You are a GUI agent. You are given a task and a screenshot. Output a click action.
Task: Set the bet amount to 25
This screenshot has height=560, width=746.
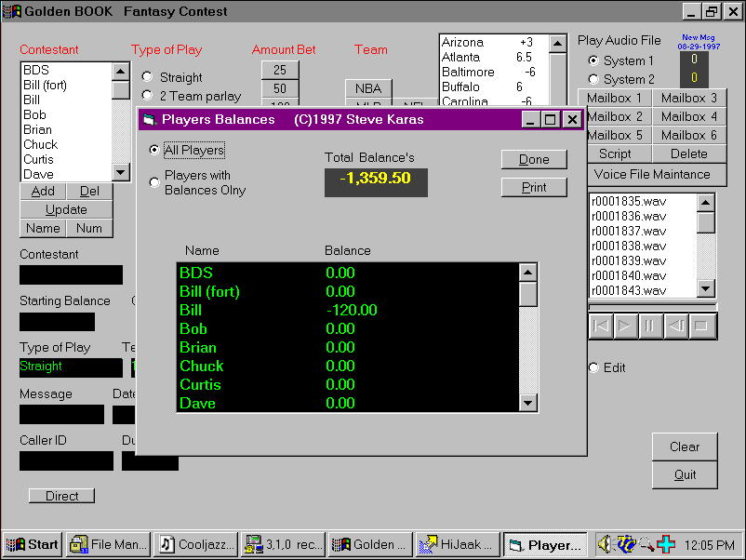[x=280, y=70]
